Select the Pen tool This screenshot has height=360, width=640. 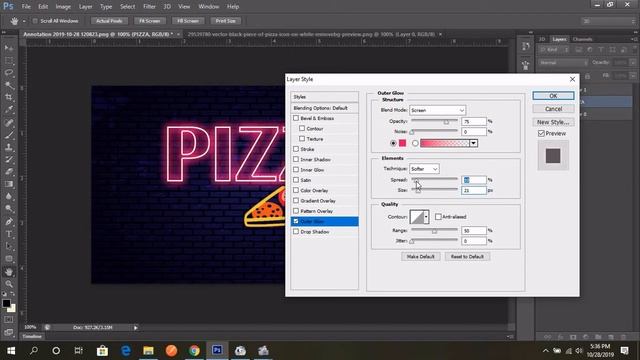coord(9,222)
